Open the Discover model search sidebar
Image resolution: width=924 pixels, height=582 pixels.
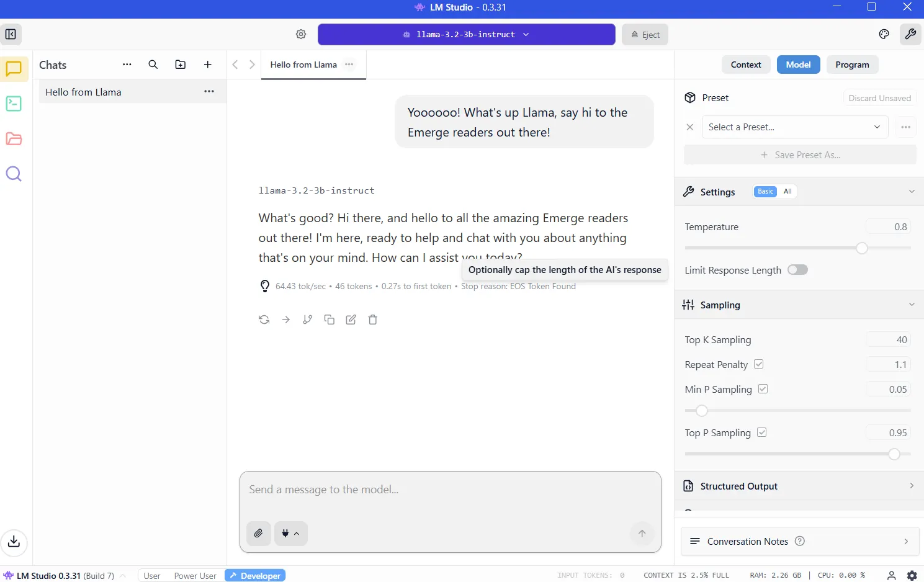click(x=13, y=174)
